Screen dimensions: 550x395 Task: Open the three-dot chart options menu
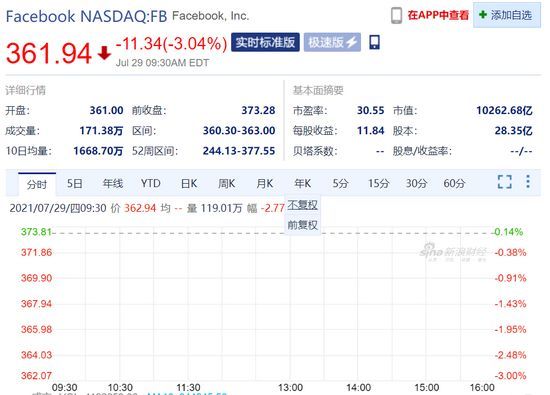click(528, 181)
